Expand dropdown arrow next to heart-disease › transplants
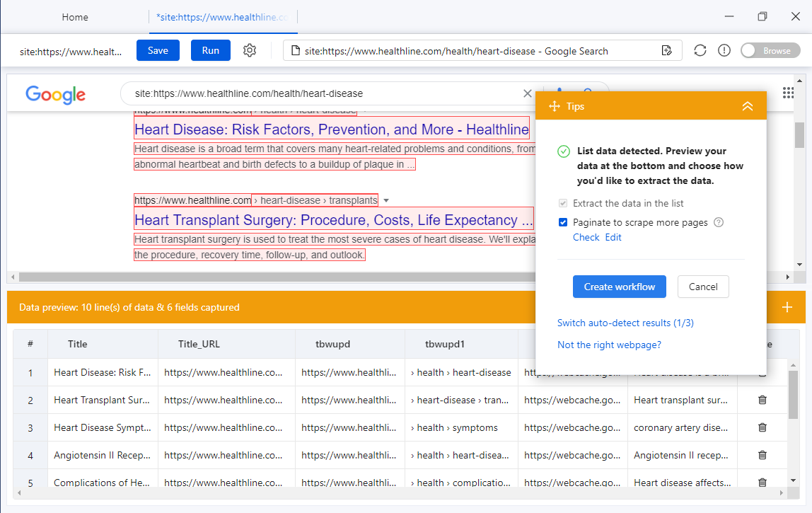Viewport: 812px width, 513px height. coord(386,200)
